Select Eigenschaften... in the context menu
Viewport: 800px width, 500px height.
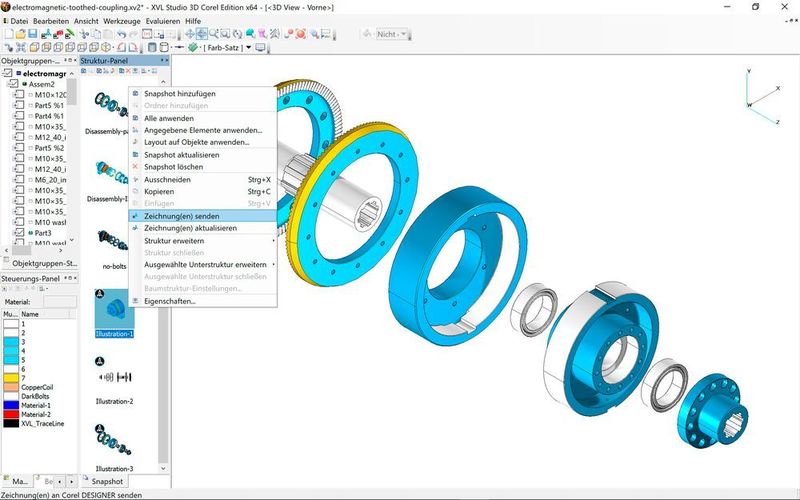(169, 300)
